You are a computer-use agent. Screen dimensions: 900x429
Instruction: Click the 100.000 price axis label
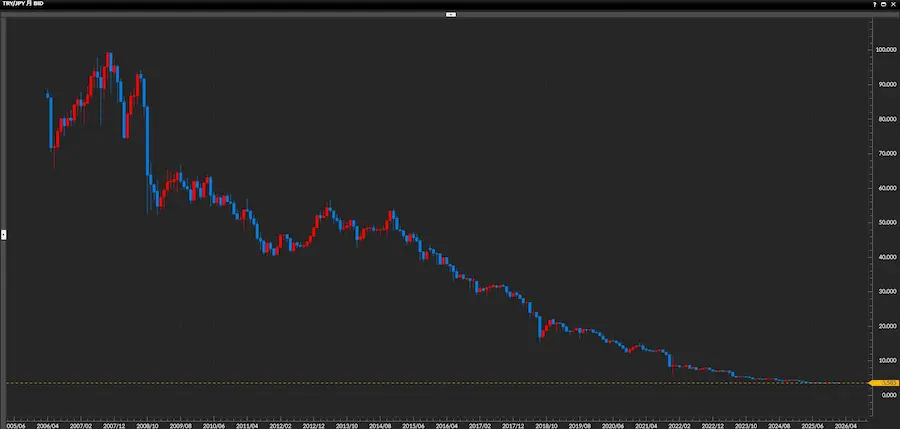[x=883, y=50]
